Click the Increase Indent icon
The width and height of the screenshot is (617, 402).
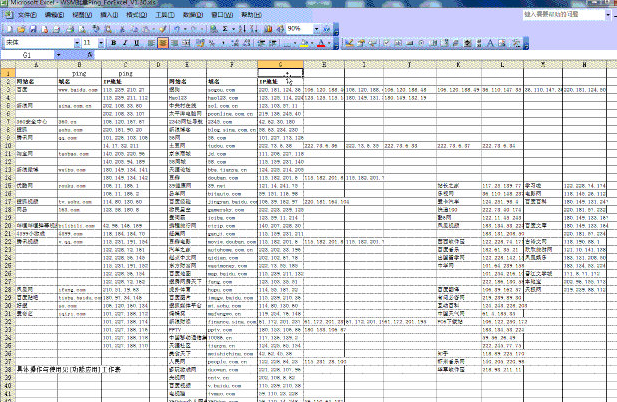(x=273, y=42)
